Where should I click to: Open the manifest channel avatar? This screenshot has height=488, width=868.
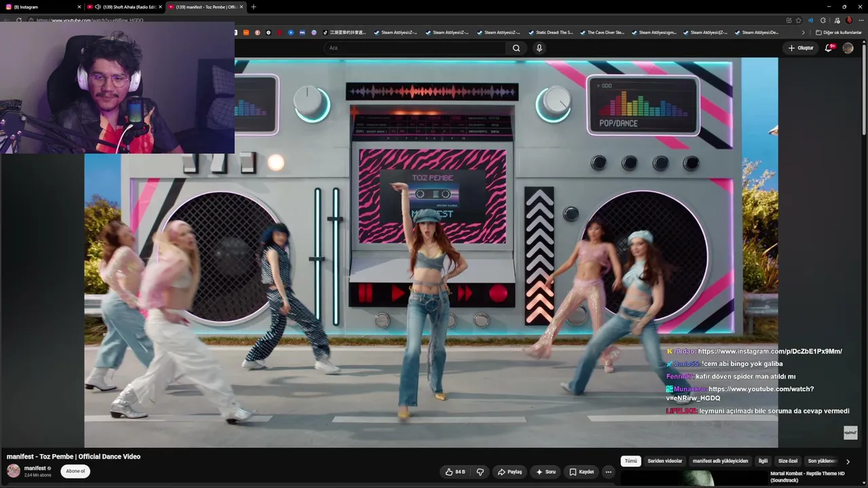pyautogui.click(x=14, y=471)
